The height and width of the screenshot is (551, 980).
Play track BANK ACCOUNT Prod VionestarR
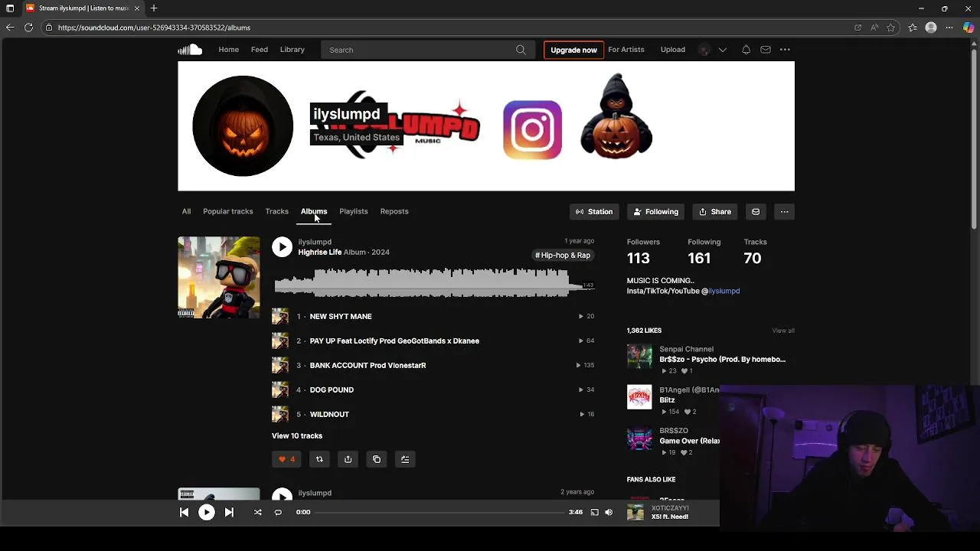367,365
